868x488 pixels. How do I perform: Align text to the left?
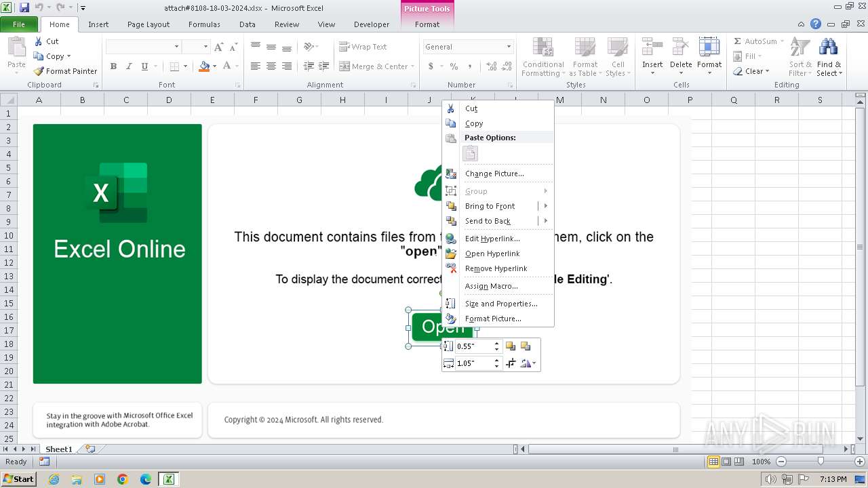coord(255,66)
